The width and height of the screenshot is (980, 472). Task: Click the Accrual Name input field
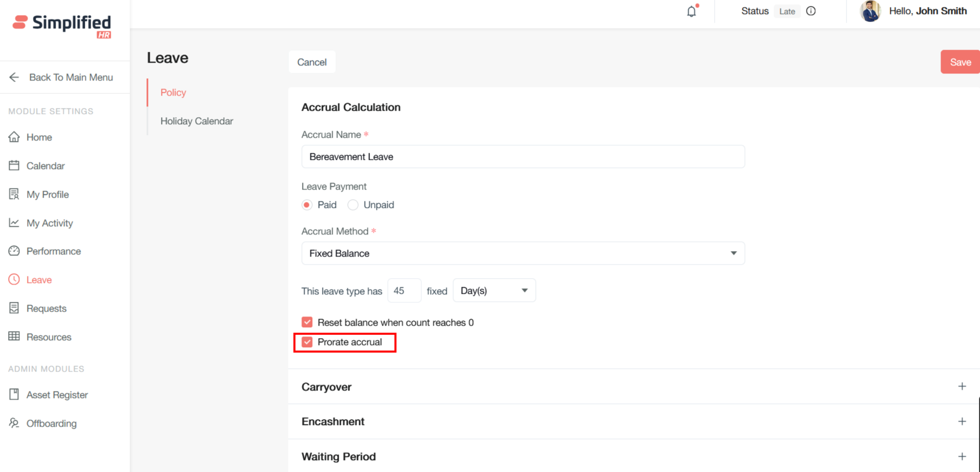[x=522, y=157]
